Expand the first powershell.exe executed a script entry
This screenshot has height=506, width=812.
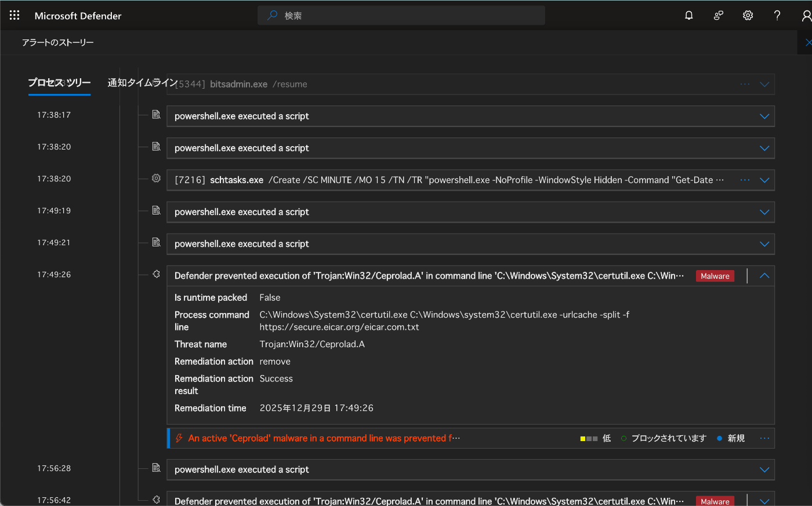click(764, 116)
